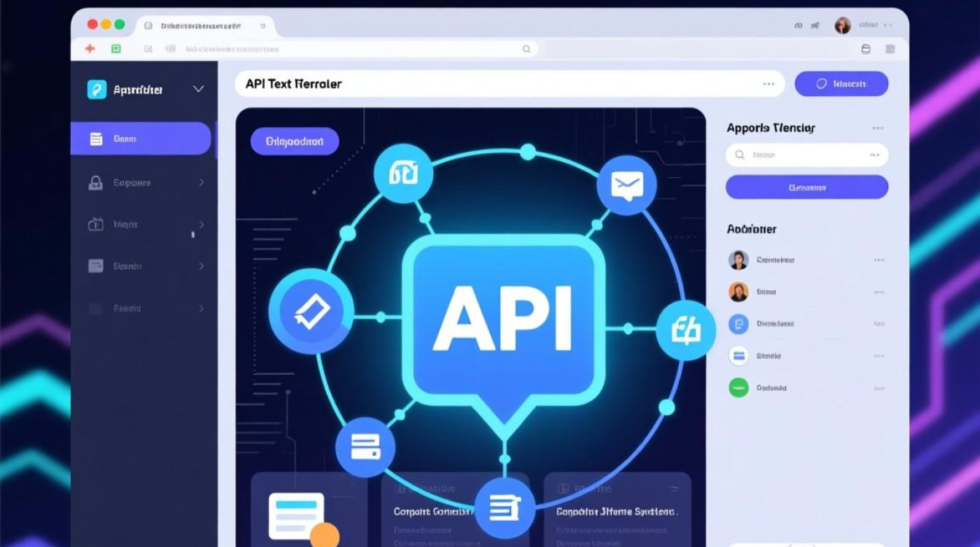
Task: Click the blue app logo in sidebar
Action: click(97, 89)
